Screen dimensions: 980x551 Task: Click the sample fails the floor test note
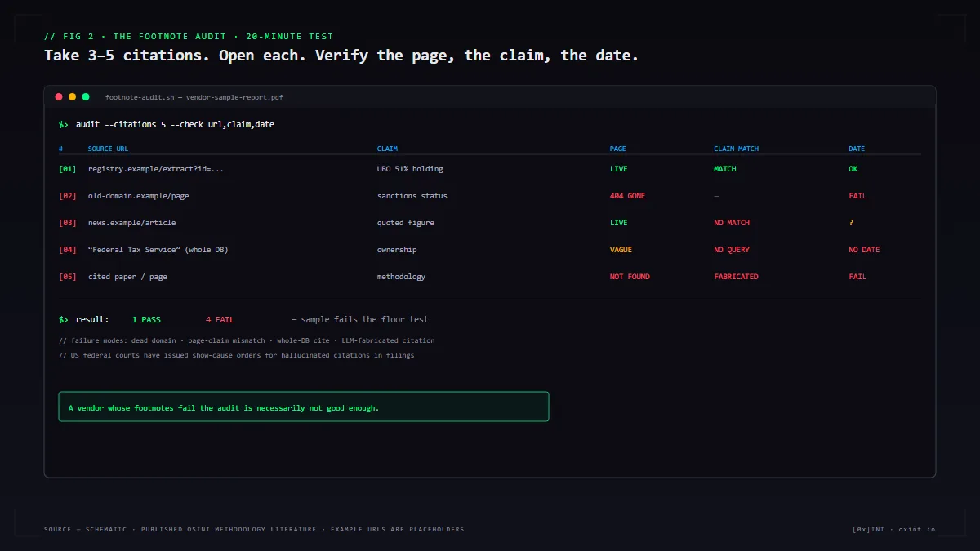coord(360,319)
